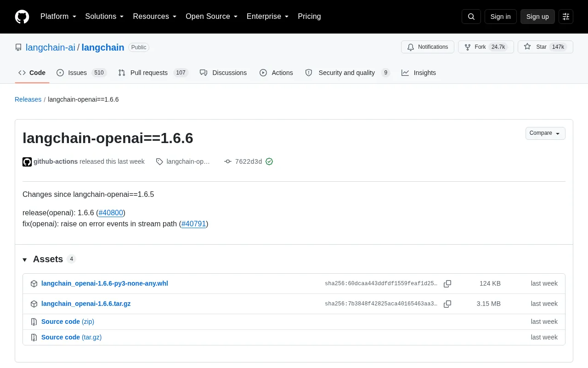Go to the GitHub homepage logo
The width and height of the screenshot is (588, 368).
tap(22, 17)
